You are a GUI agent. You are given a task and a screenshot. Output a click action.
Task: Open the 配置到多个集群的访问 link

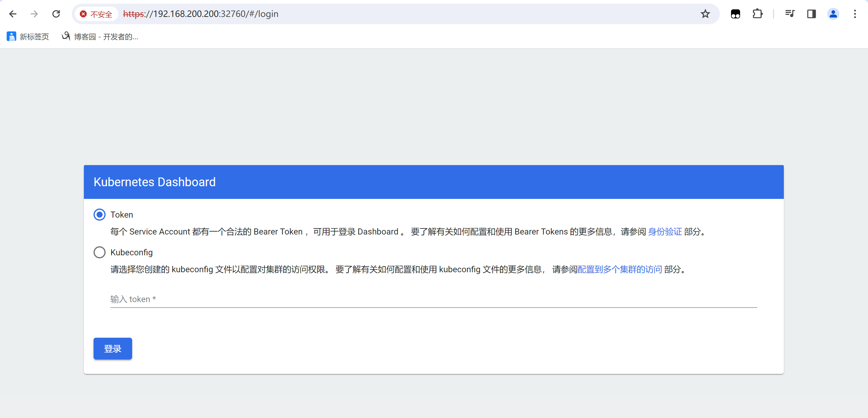(620, 269)
